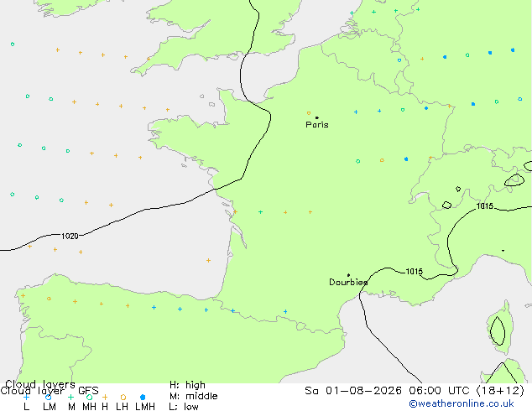Click the blue plus legend symbol for L
Screen dimensions: 532x411
[x=26, y=397]
